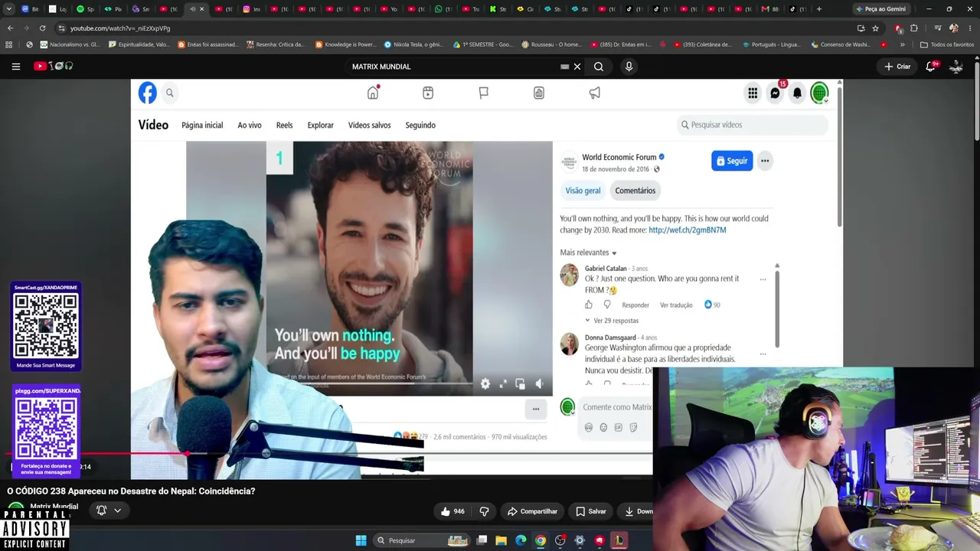Like Gabriel Catalan's comment thumbs up
The image size is (980, 551).
(x=589, y=305)
